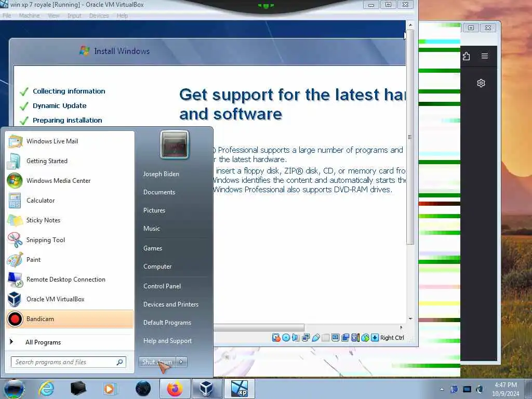Viewport: 532px width, 399px height.
Task: Click the gear settings icon in background window
Action: point(481,83)
